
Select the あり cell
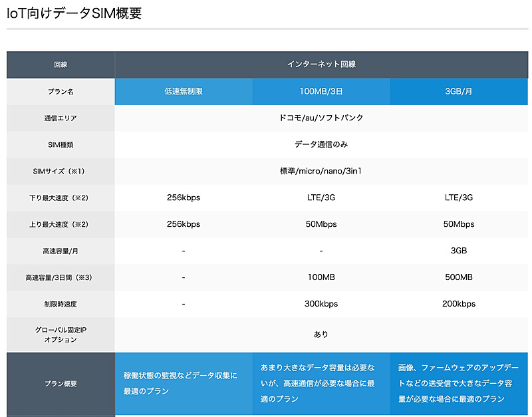click(321, 335)
